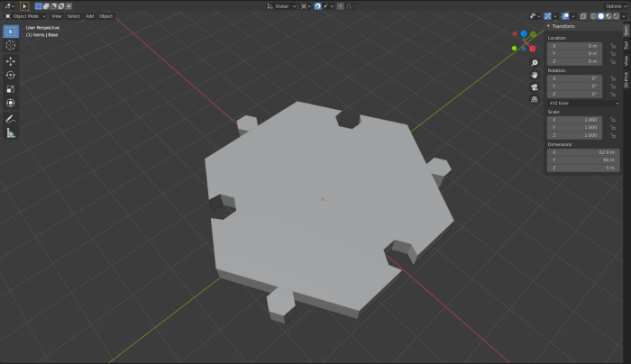Open the snapping options dropdown
Viewport: 631px width, 364px height.
(328, 6)
